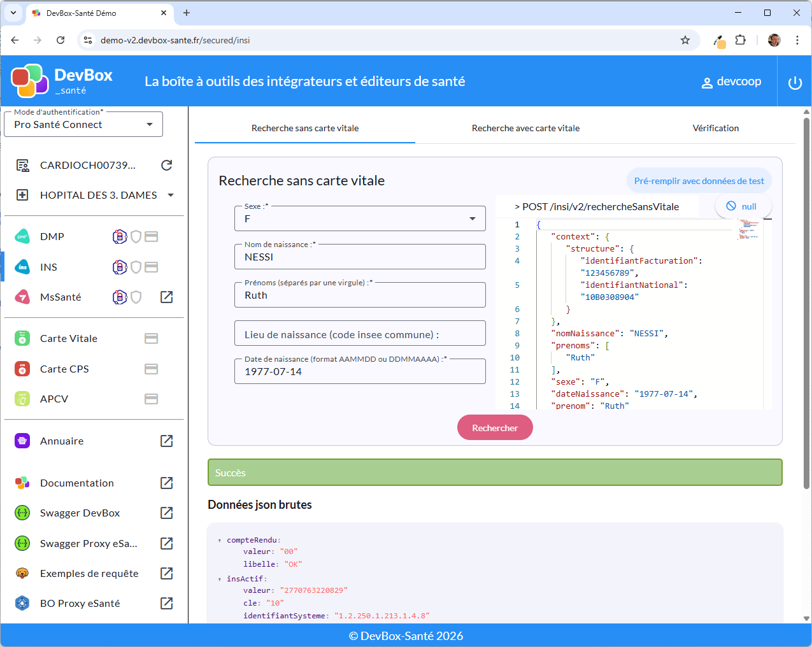Click the Rechercher button
Viewport: 812px width, 647px height.
click(495, 428)
